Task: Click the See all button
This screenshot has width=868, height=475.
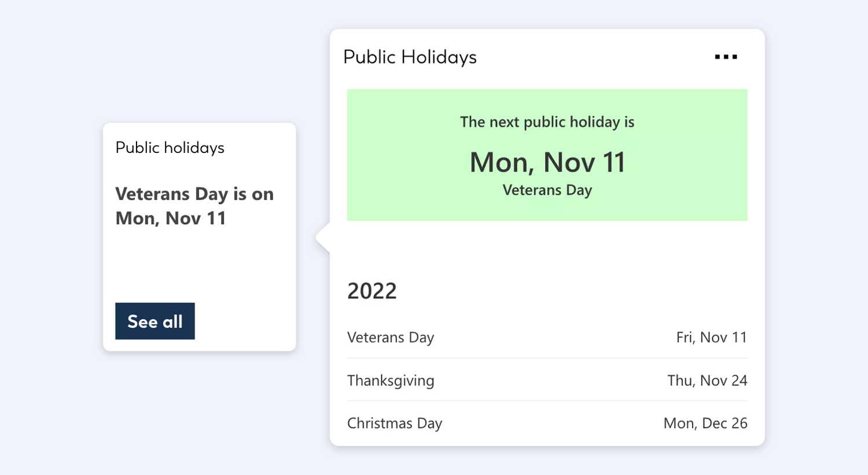Action: (155, 320)
